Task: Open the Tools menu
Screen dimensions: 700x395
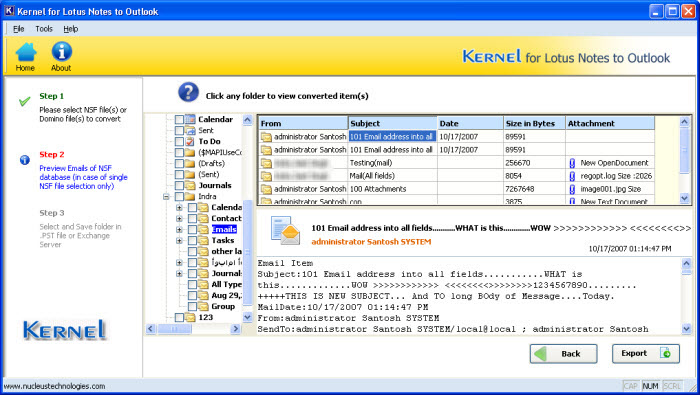Action: tap(44, 29)
